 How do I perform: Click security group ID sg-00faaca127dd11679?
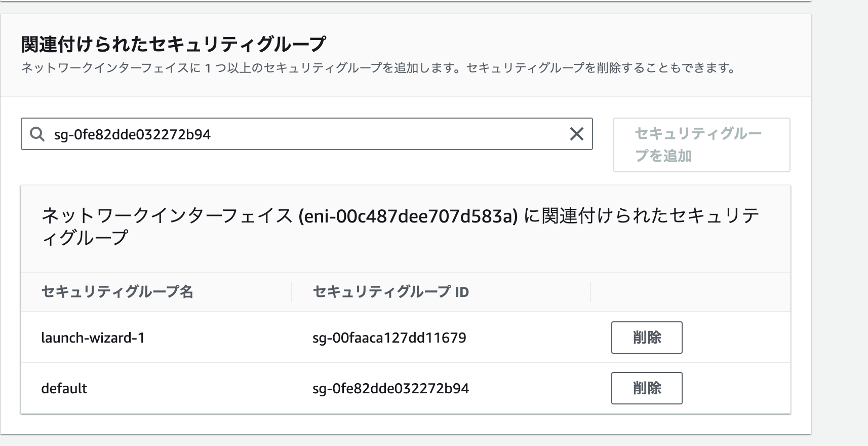pos(389,338)
